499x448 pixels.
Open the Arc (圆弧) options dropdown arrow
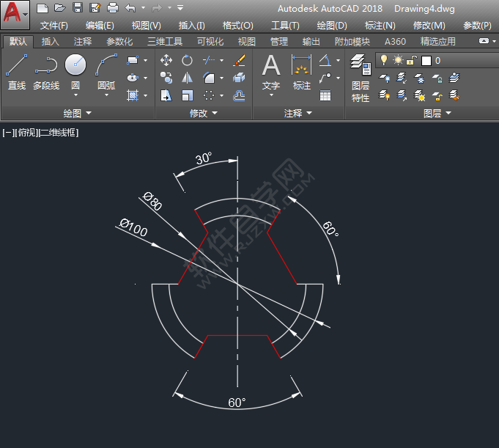[106, 95]
